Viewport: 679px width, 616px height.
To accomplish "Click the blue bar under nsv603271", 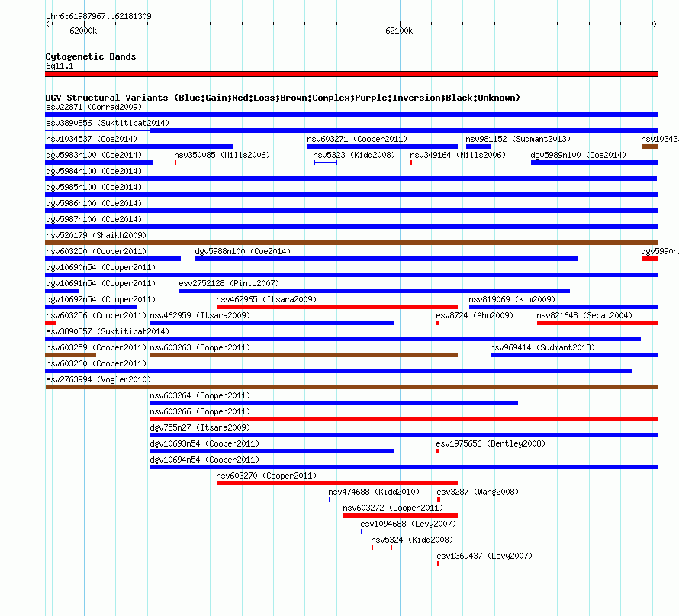I will tap(382, 147).
